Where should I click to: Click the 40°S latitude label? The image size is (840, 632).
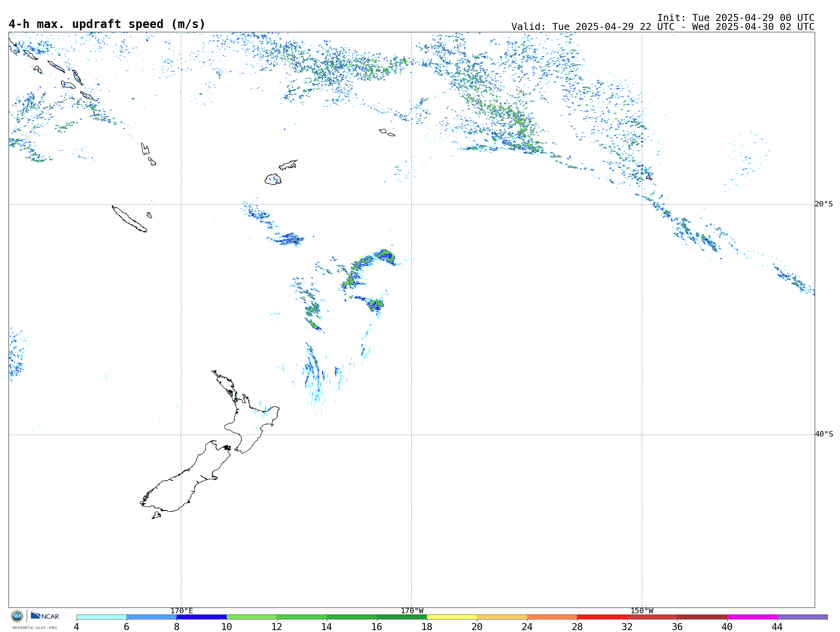(824, 434)
